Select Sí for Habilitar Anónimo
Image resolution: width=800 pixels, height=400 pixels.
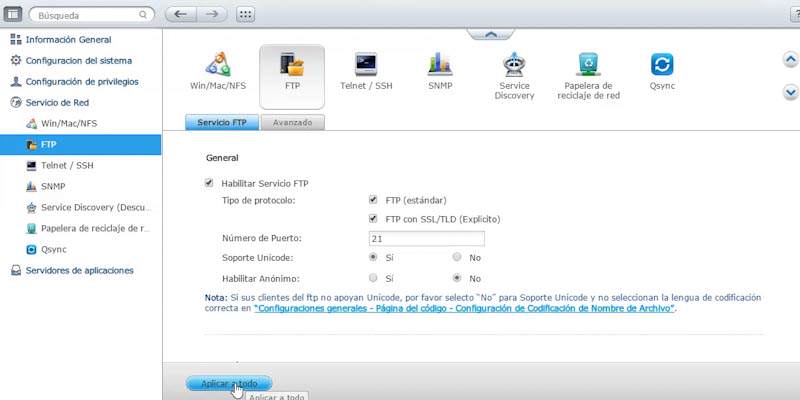373,278
